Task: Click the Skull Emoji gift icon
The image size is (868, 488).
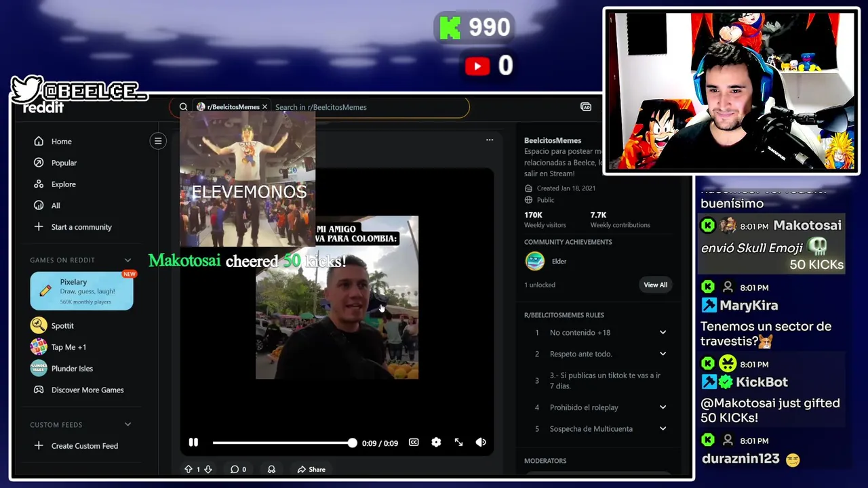Action: [817, 247]
